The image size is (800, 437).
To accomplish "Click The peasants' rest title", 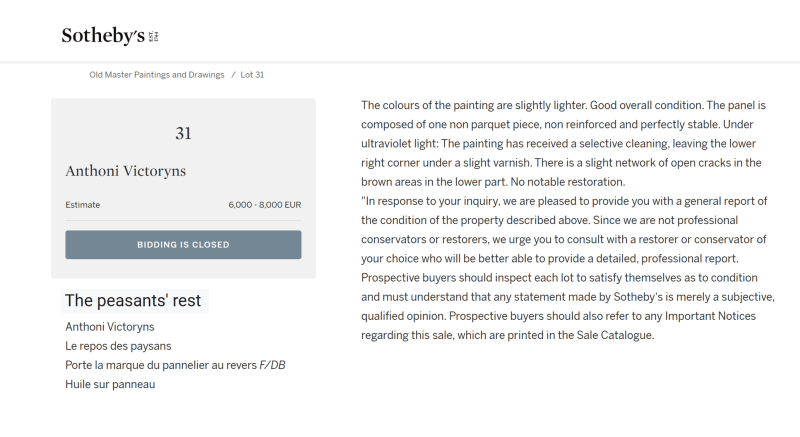I will (133, 301).
